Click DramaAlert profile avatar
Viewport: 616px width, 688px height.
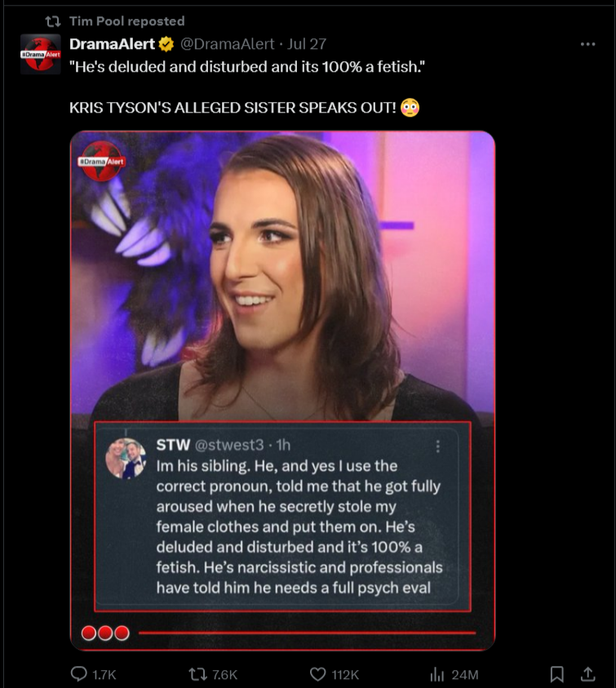[40, 54]
